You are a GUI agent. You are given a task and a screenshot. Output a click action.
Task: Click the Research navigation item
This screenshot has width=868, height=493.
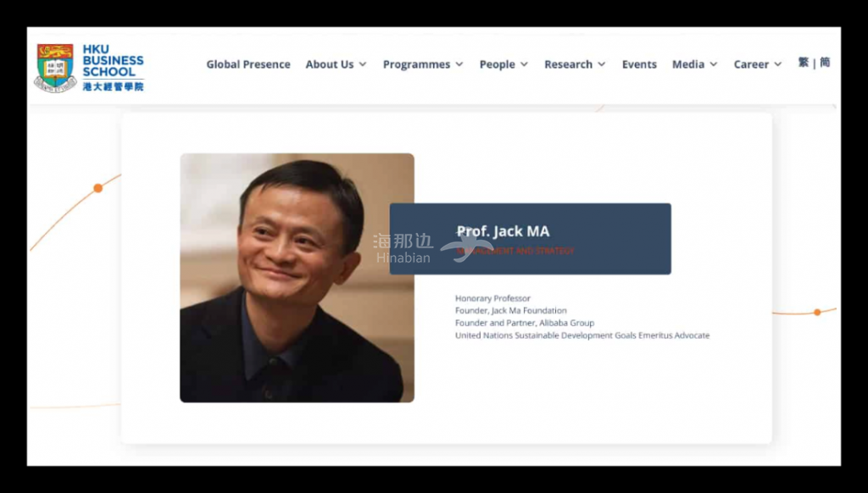click(568, 64)
